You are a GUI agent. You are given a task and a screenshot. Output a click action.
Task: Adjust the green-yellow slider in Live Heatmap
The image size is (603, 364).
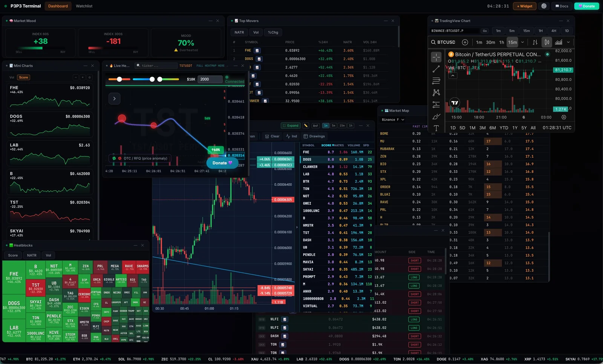point(168,79)
